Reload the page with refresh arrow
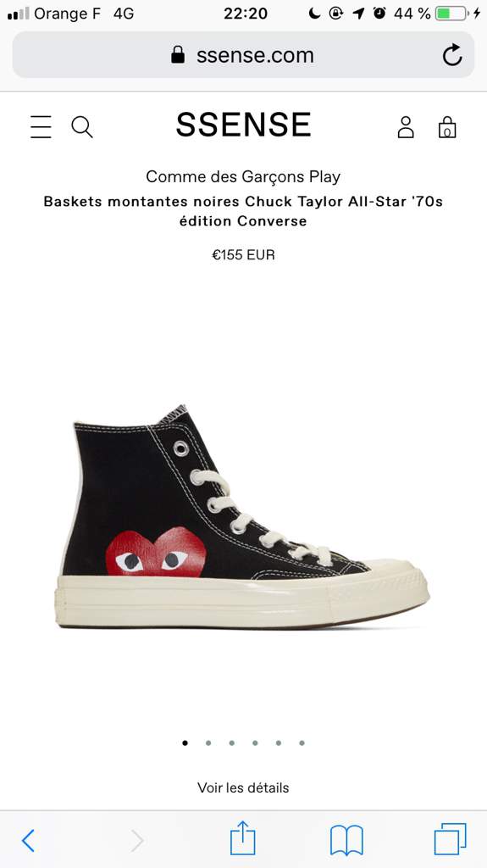Image resolution: width=487 pixels, height=868 pixels. pos(452,55)
